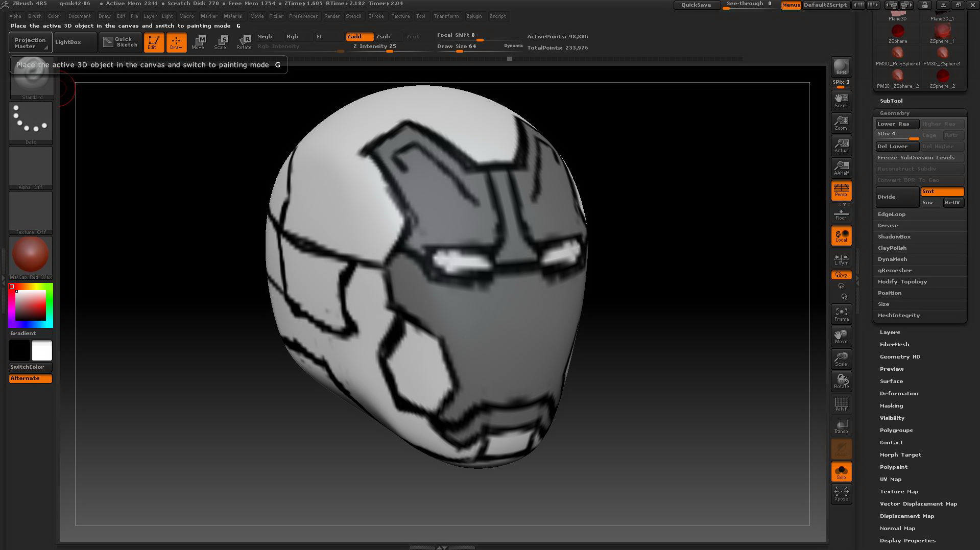Click the right shelf Rotate icon
The height and width of the screenshot is (550, 980).
click(x=841, y=381)
